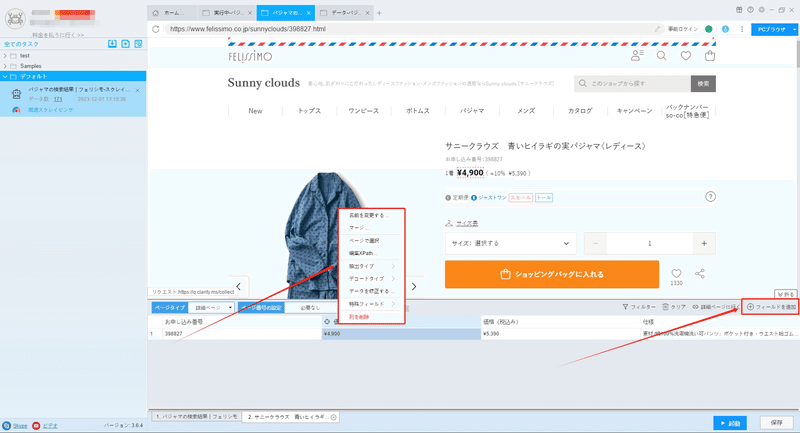Click the edit pencil icon in URL bar
Viewport: 800px width, 433px height.
[x=657, y=29]
